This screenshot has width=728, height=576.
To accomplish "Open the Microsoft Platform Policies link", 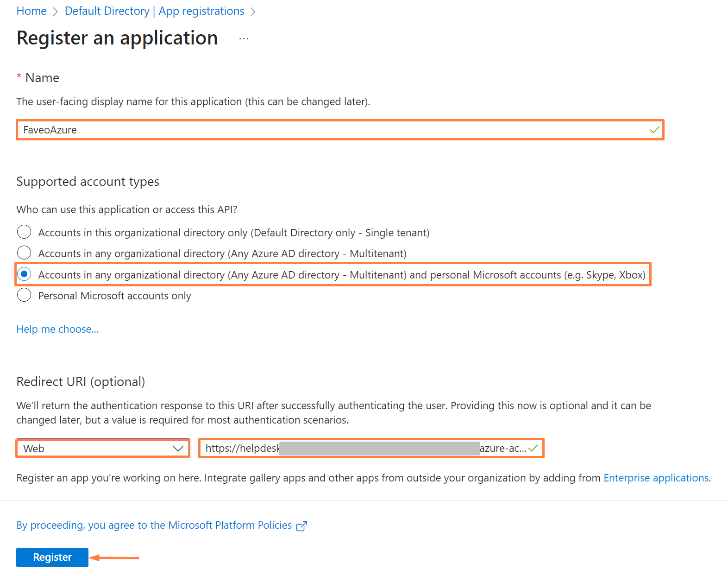I will point(154,525).
